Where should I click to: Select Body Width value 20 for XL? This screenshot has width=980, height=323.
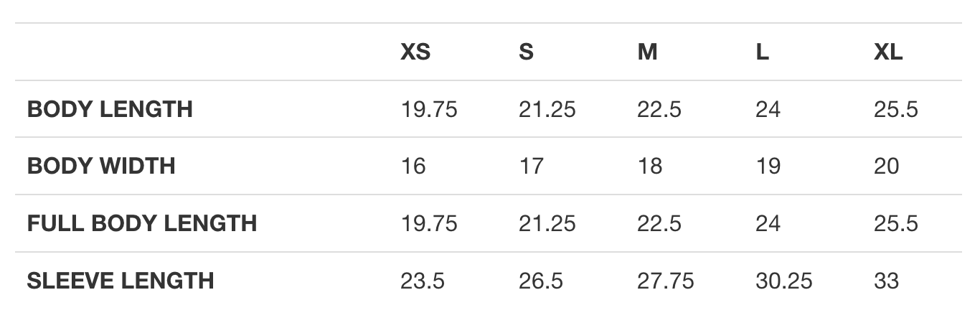coord(887,166)
